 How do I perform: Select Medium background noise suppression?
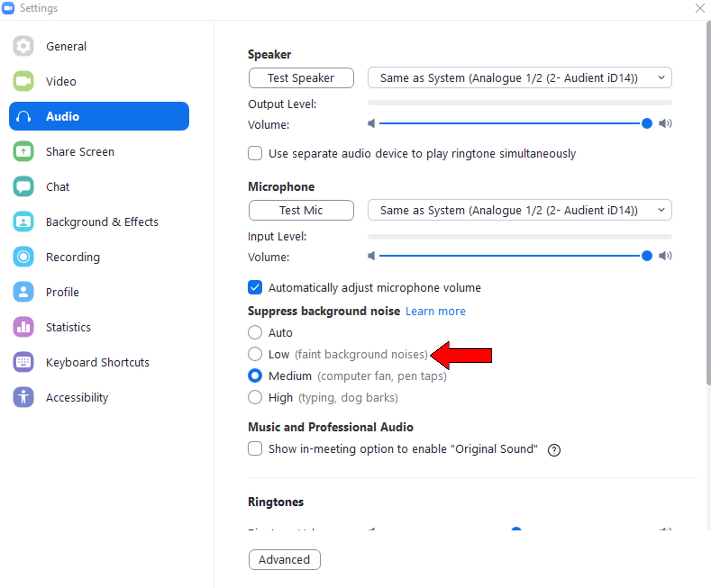(x=255, y=376)
